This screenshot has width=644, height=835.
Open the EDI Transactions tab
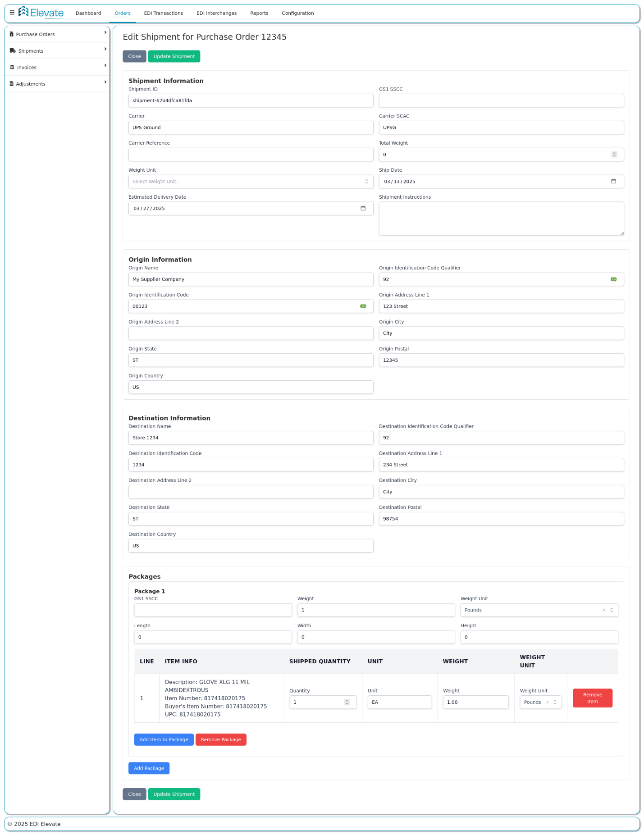[x=163, y=13]
